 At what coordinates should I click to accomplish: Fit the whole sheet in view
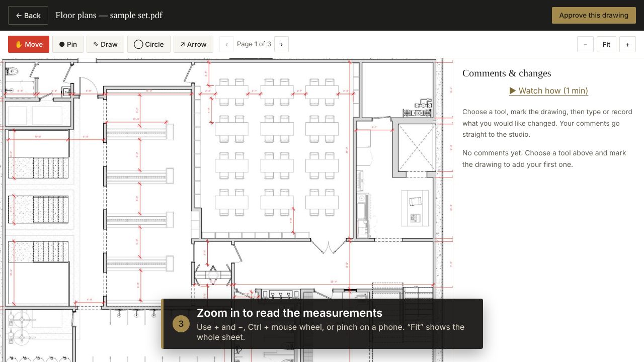pyautogui.click(x=606, y=44)
